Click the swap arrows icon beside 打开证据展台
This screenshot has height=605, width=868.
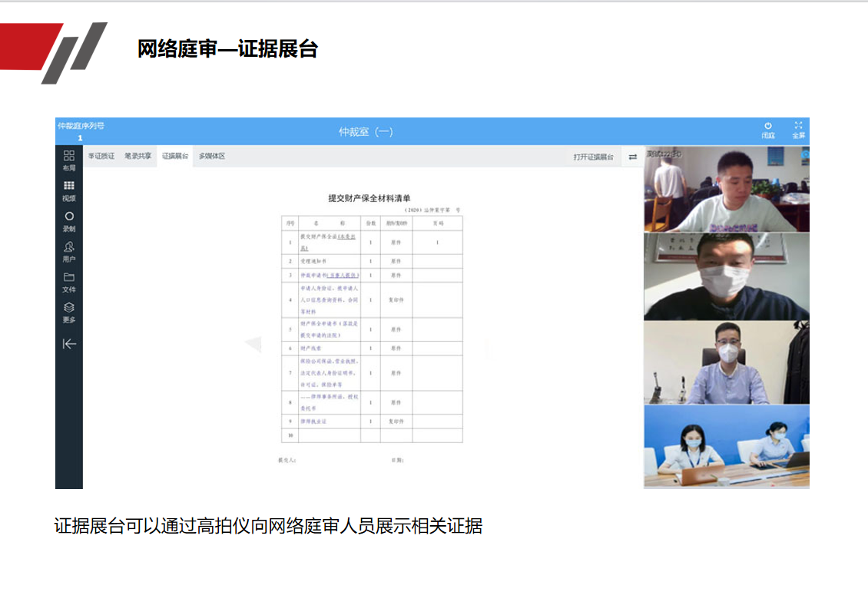click(633, 157)
